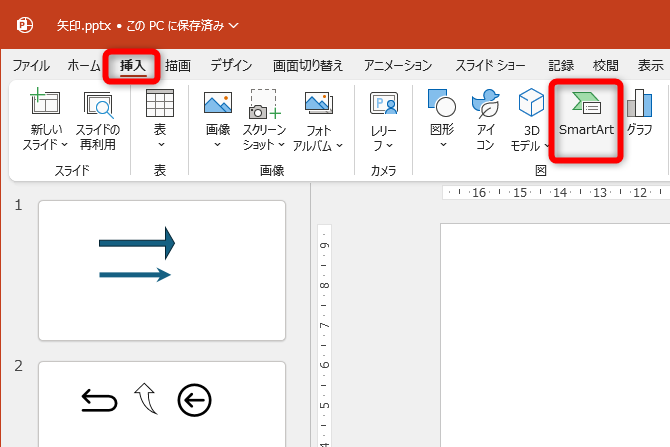
Task: Click the New Slide (新しいスライド) icon
Action: coord(45,101)
